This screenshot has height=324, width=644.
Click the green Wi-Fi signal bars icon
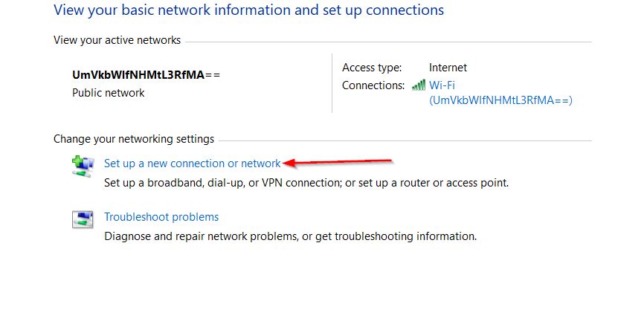tap(419, 85)
